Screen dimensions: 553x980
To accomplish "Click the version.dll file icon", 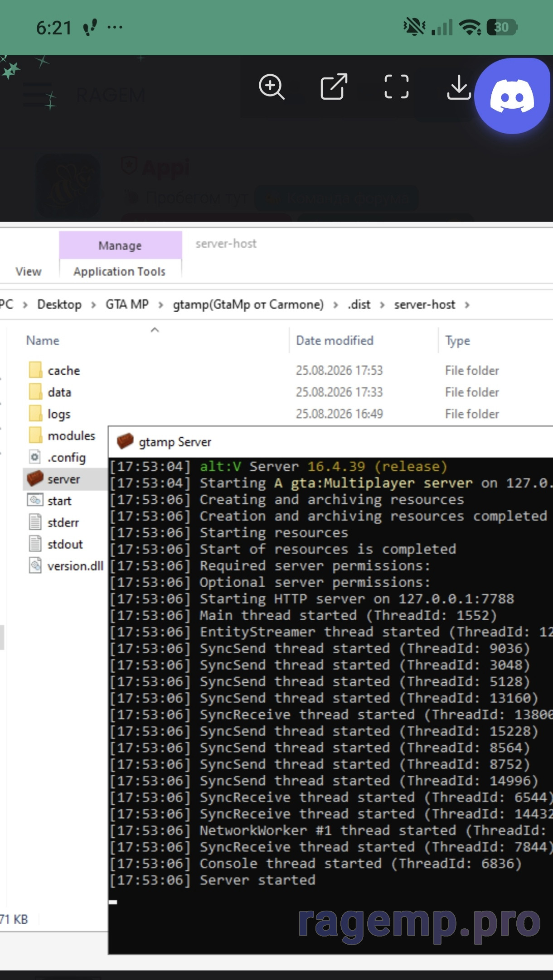I will point(35,565).
